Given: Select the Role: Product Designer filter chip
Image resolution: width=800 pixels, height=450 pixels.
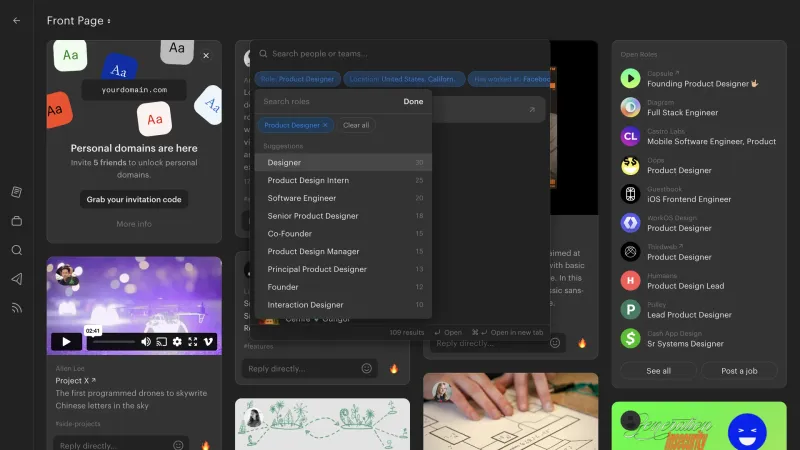Looking at the screenshot, I should (297, 79).
